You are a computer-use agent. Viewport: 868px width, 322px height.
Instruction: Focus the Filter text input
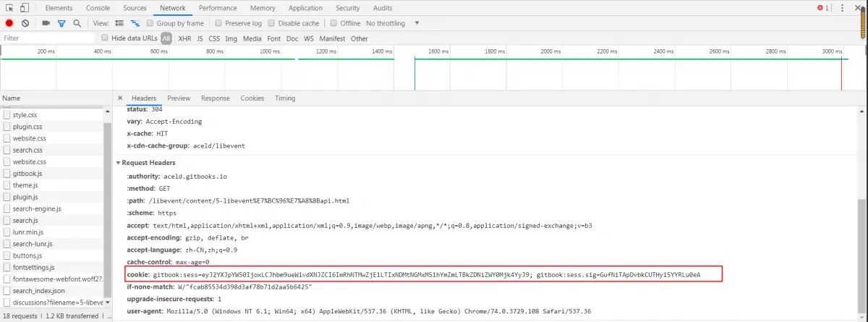click(x=48, y=38)
